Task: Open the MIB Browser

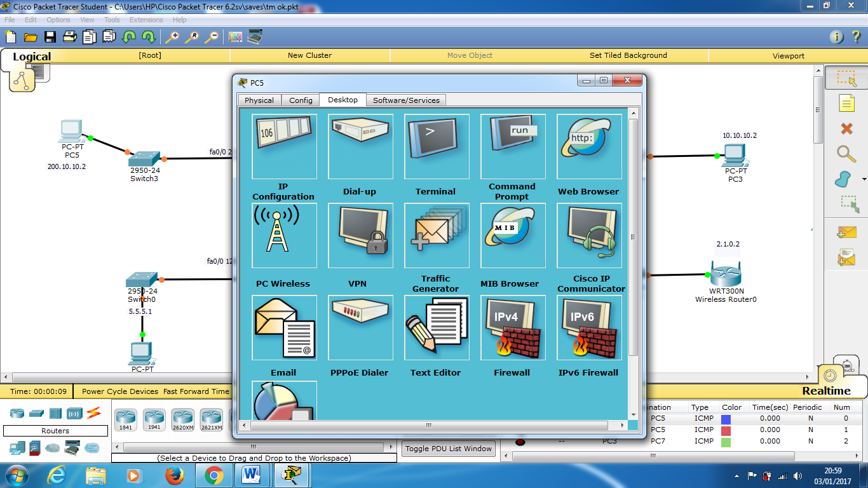Action: pyautogui.click(x=513, y=236)
